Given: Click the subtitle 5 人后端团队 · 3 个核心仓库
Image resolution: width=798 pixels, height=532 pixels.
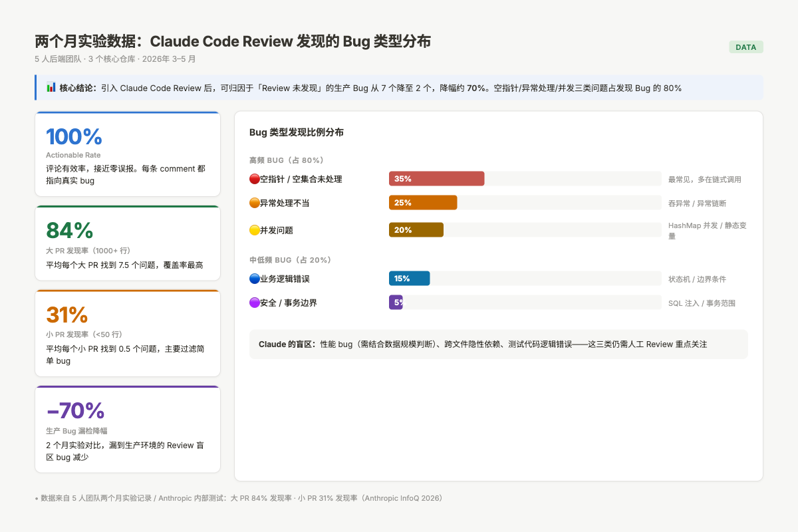Looking at the screenshot, I should 115,59.
